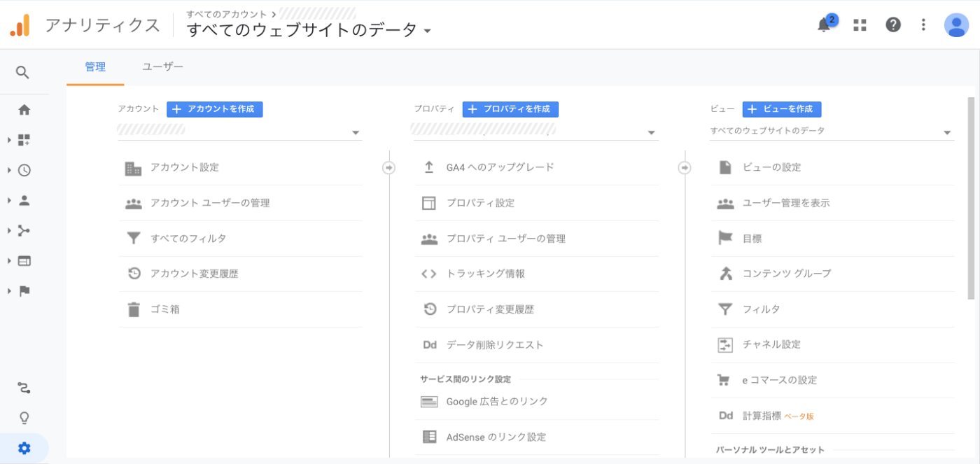Click the 目標 flag icon
The image size is (980, 464).
tap(725, 239)
